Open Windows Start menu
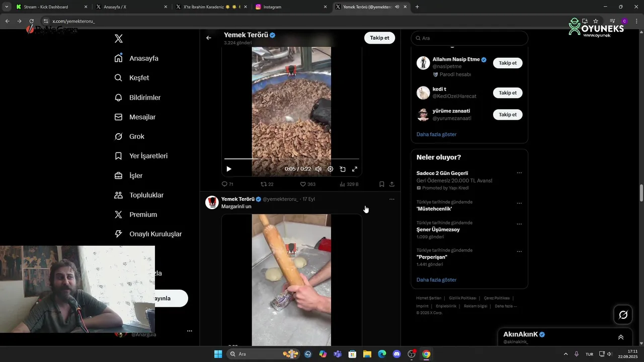Viewport: 644px width, 362px height. [218, 354]
